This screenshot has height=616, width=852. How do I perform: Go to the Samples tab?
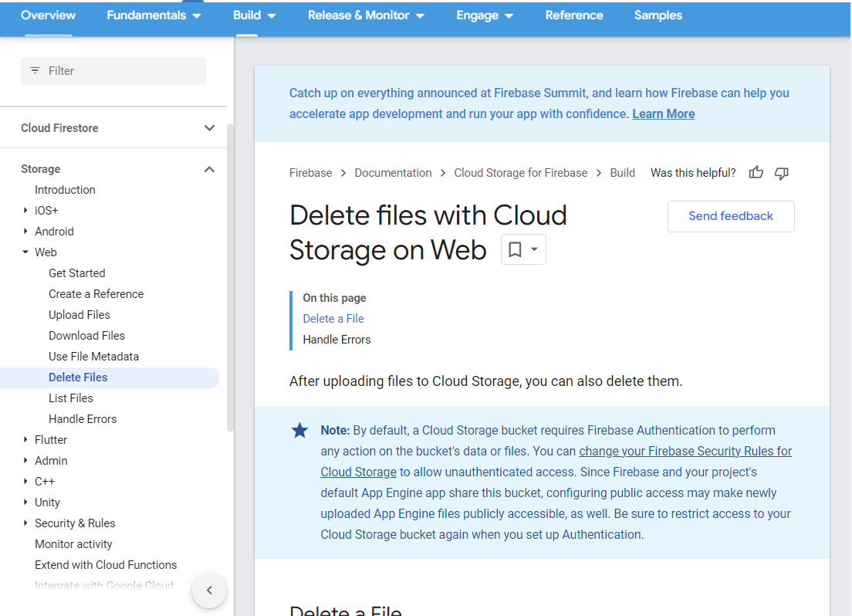(658, 15)
